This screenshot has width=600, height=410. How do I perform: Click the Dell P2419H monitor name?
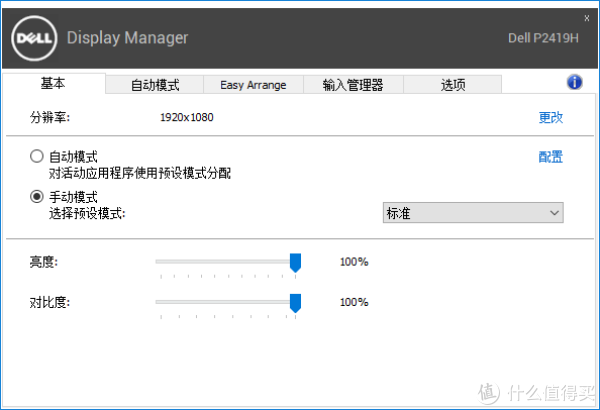(543, 38)
